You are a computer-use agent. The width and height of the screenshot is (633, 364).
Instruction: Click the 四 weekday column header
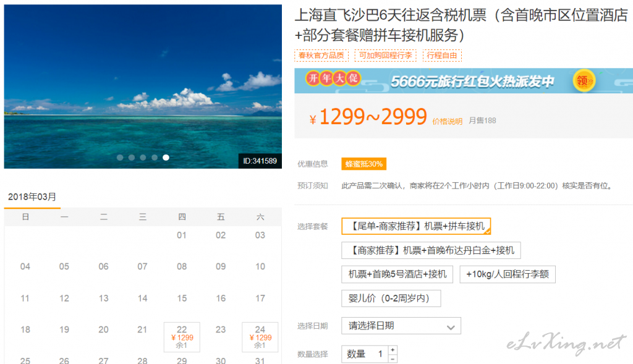point(182,217)
